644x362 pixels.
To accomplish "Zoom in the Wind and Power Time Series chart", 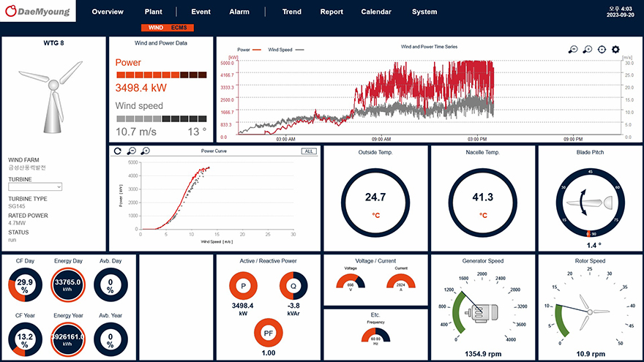I will pos(588,50).
